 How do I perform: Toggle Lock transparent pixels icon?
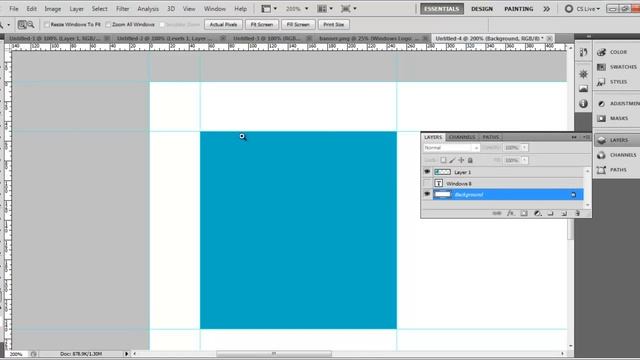(443, 160)
